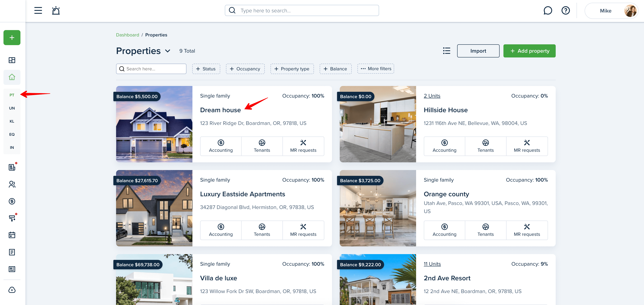The width and height of the screenshot is (644, 305).
Task: Open the Villa de luxe property title
Action: [x=218, y=278]
